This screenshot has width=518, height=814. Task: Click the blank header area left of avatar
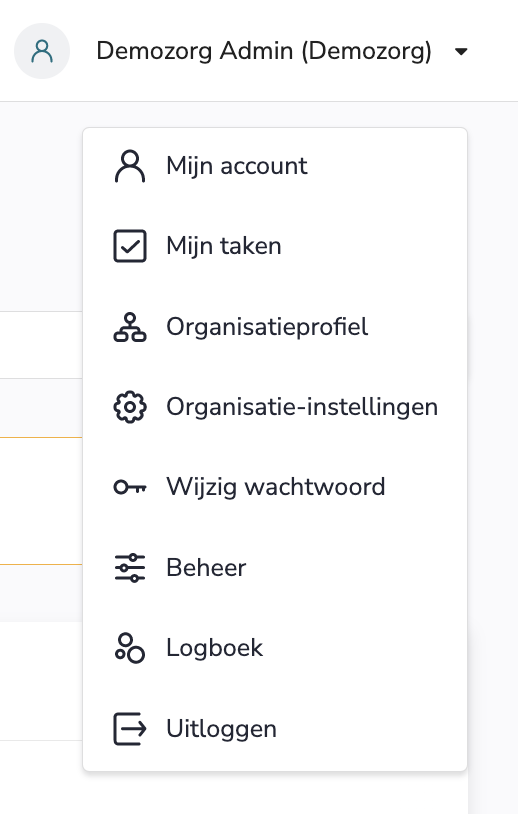click(6, 51)
